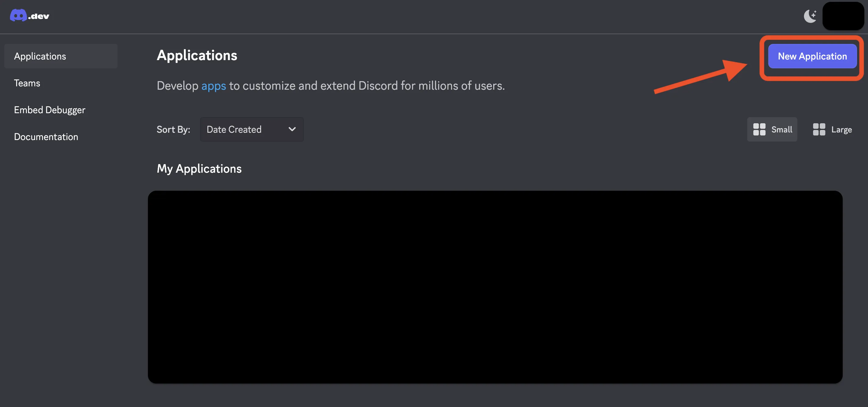Switch to the Large view label
The height and width of the screenshot is (407, 868).
[841, 129]
